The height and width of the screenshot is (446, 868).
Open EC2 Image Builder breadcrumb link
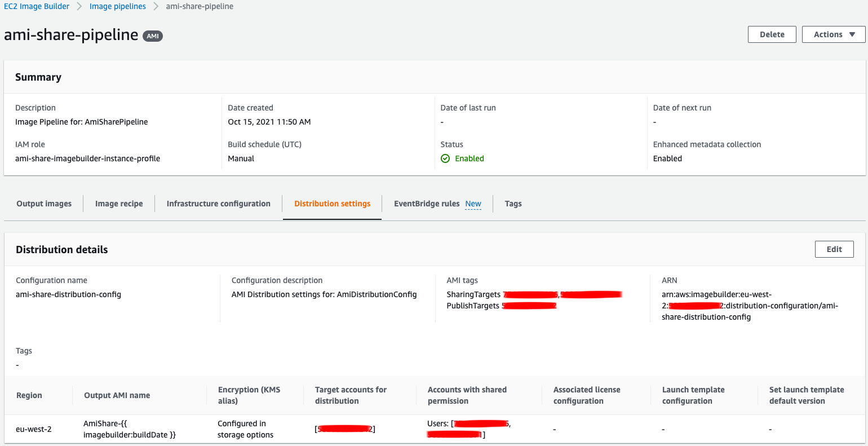click(x=37, y=6)
